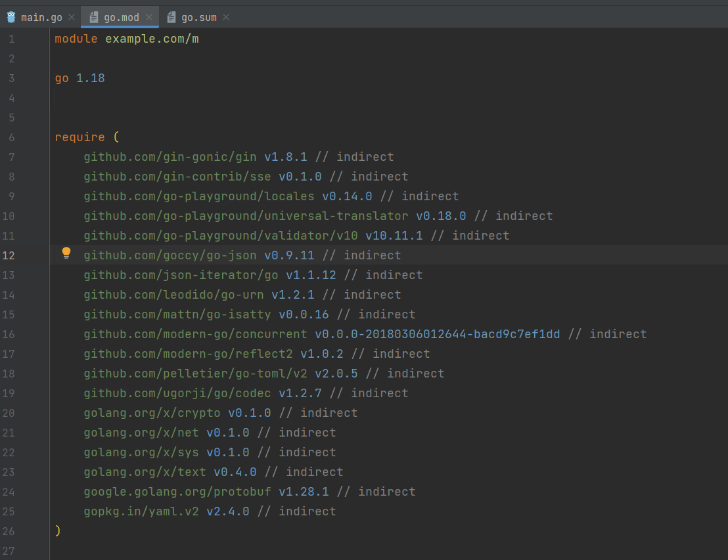Click the lightbulb quick-fix icon

point(66,253)
